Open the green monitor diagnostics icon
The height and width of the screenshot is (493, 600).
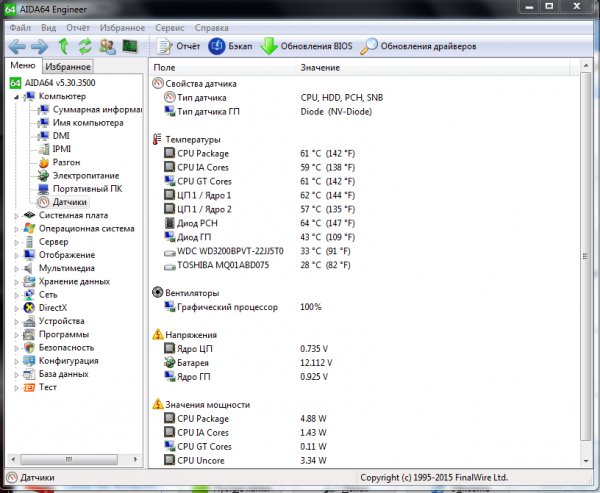[130, 46]
